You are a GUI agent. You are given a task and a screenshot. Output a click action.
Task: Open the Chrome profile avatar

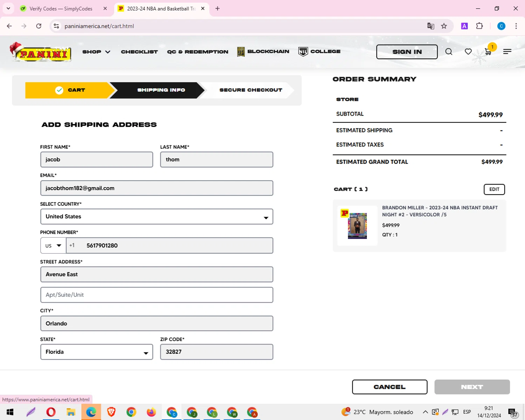coord(501,26)
